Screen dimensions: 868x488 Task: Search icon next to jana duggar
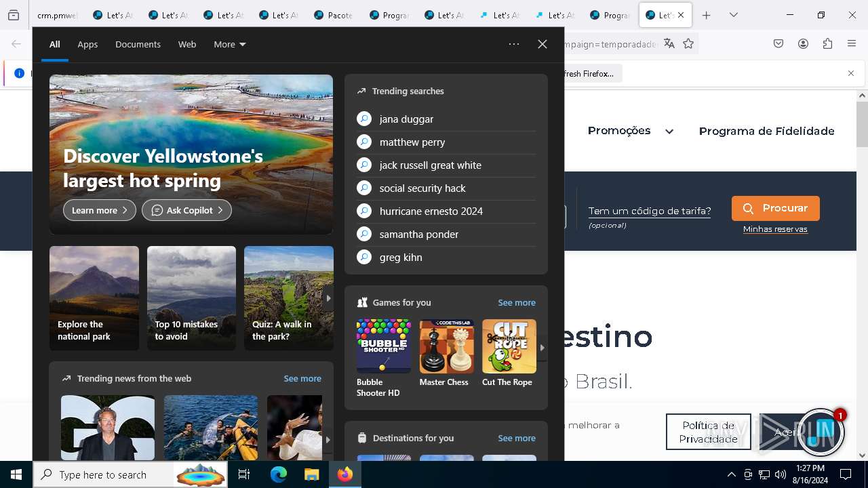click(x=364, y=119)
